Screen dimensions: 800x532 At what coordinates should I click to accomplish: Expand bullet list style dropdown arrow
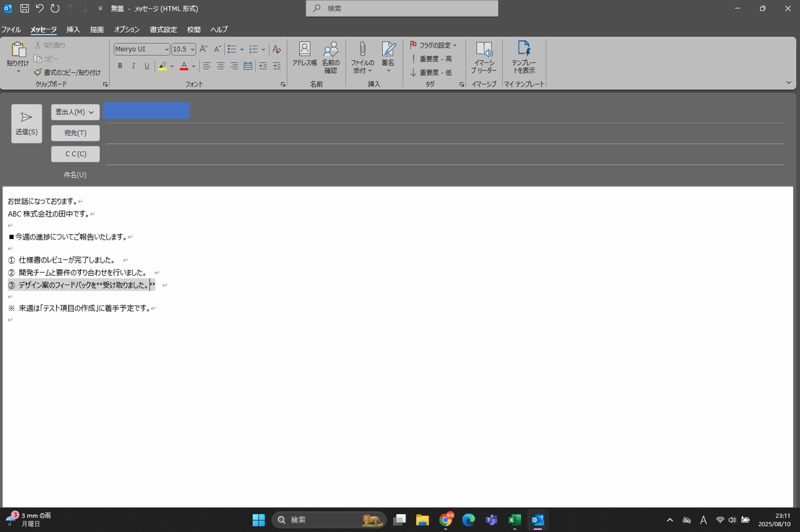tap(242, 50)
